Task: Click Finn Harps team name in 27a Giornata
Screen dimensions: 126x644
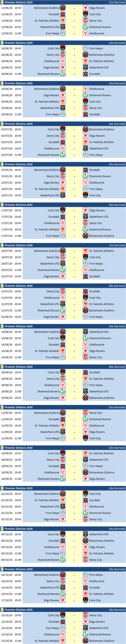Action: [x=96, y=264]
